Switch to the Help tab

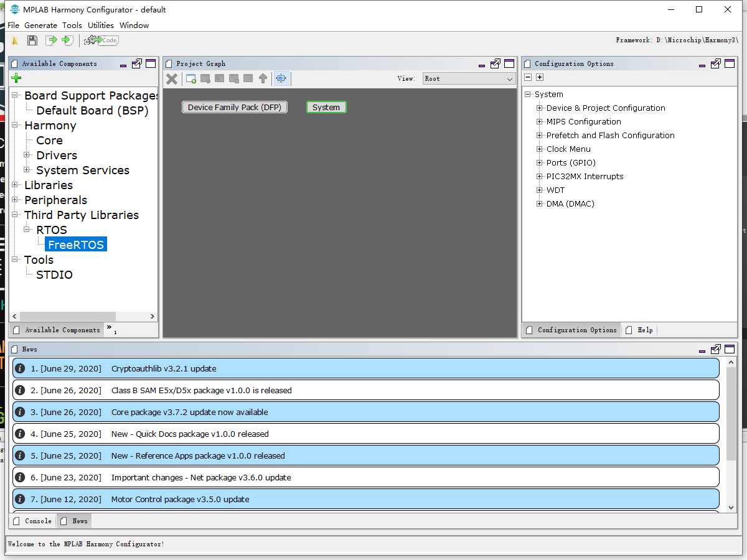click(x=644, y=330)
